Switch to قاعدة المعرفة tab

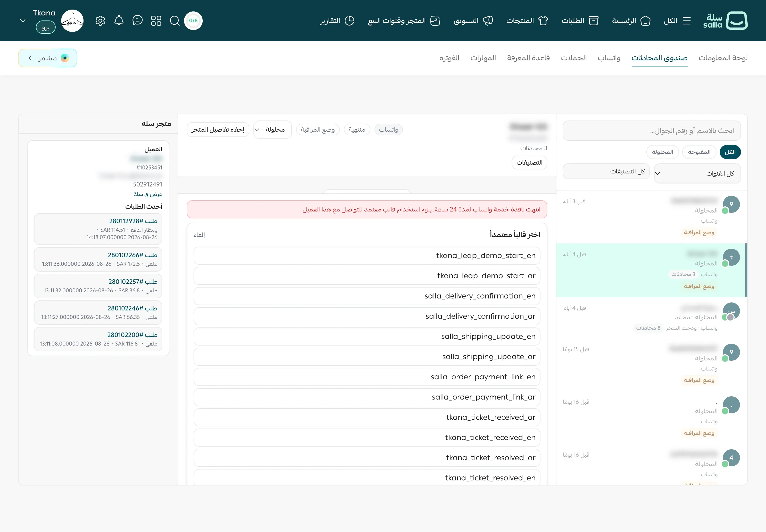tap(528, 58)
